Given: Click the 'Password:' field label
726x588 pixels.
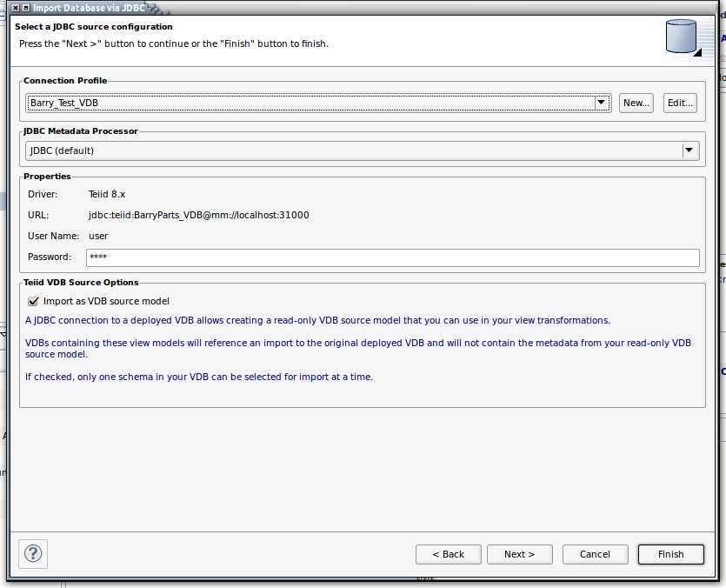Looking at the screenshot, I should [x=50, y=257].
